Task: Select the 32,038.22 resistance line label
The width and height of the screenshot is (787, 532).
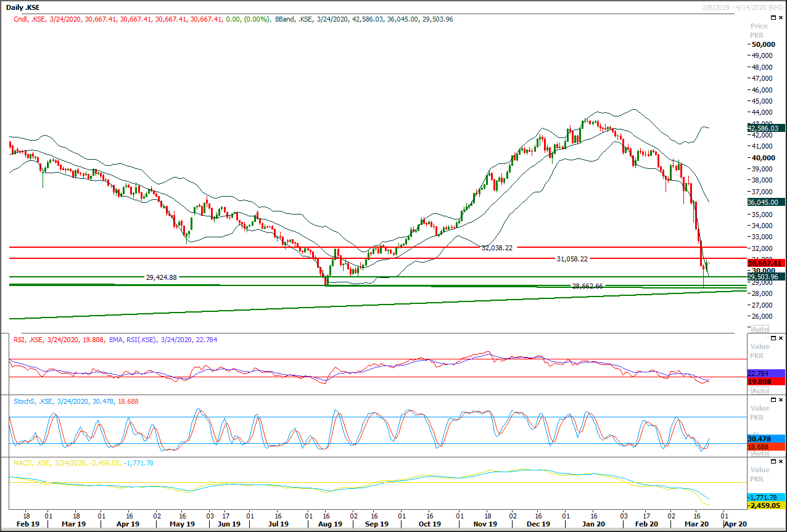Action: pyautogui.click(x=497, y=247)
